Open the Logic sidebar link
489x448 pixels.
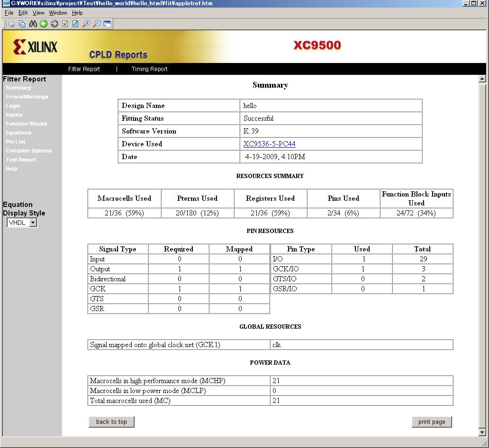13,106
